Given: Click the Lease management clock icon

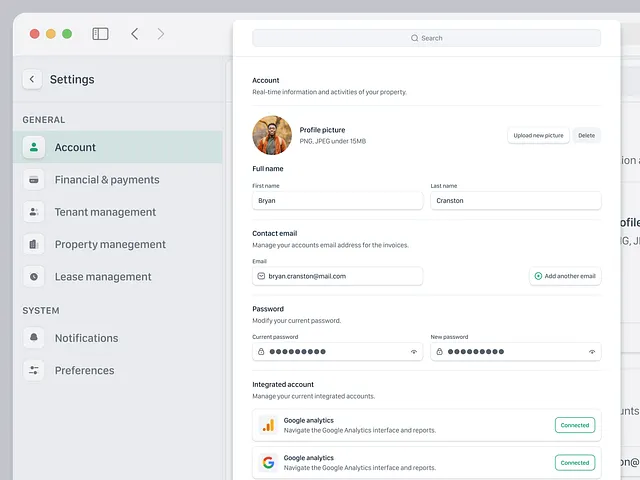Looking at the screenshot, I should pyautogui.click(x=34, y=276).
